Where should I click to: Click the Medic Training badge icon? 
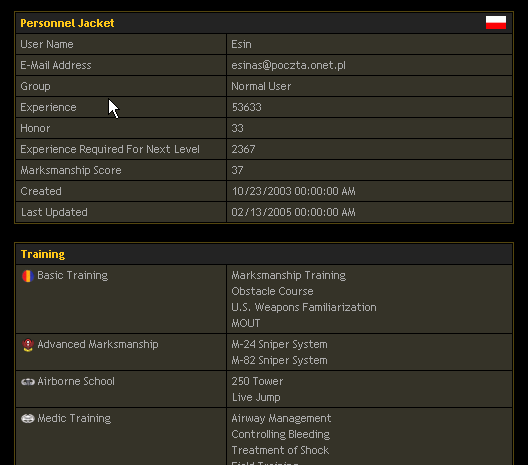(x=28, y=419)
